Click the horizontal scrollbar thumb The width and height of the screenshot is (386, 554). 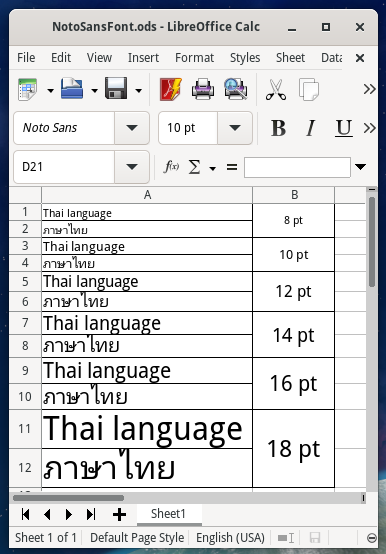point(69,498)
